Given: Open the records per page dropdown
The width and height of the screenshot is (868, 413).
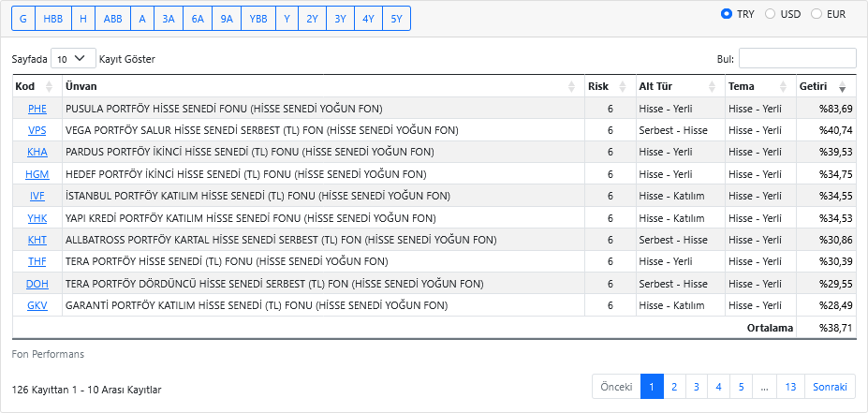Looking at the screenshot, I should point(73,58).
